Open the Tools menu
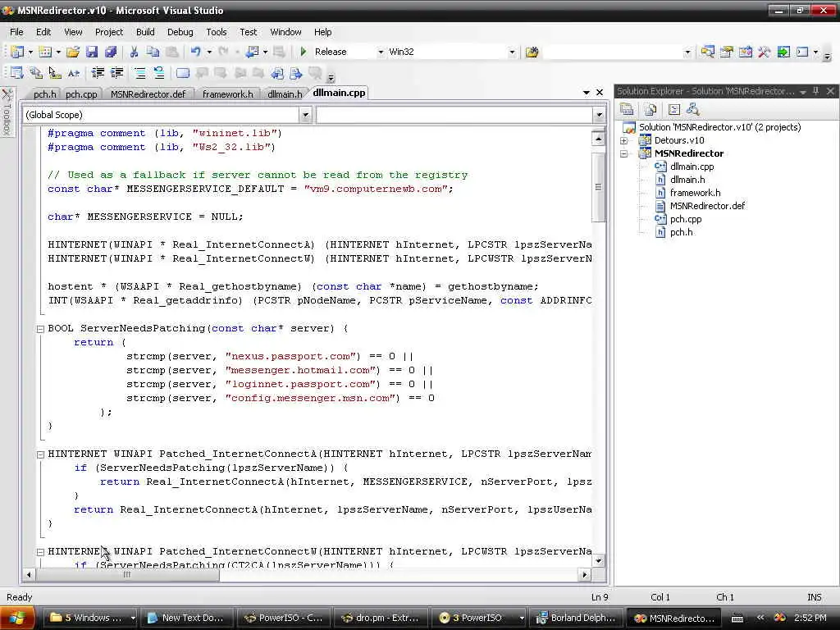The image size is (840, 630). 217,32
